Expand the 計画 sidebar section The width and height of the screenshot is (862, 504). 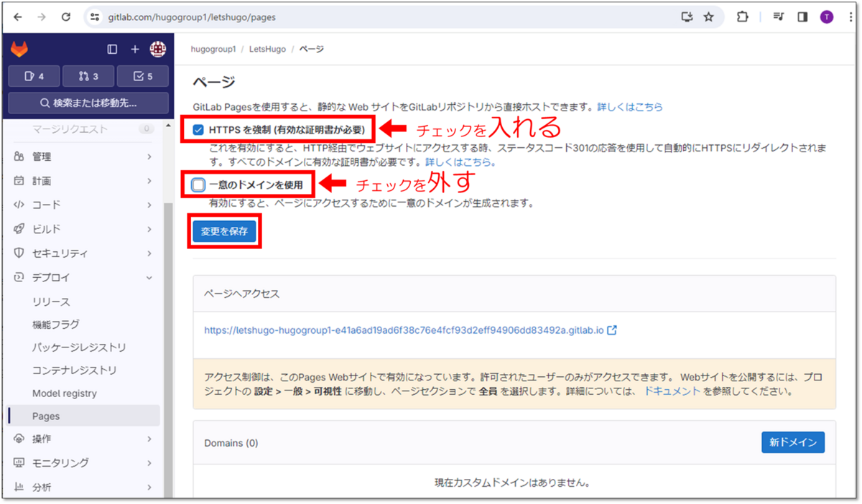[x=84, y=181]
